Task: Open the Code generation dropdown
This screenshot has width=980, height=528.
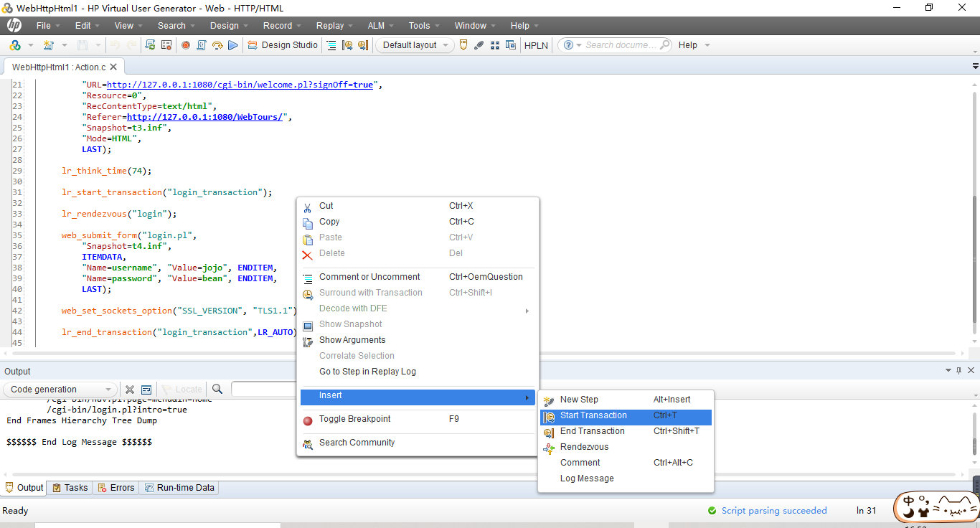Action: (x=60, y=390)
